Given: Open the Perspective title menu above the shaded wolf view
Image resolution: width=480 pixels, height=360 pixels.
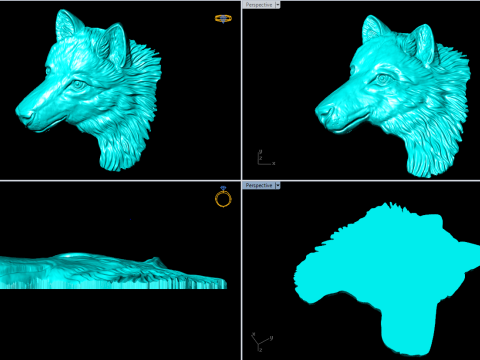Looking at the screenshot, I should 259,5.
